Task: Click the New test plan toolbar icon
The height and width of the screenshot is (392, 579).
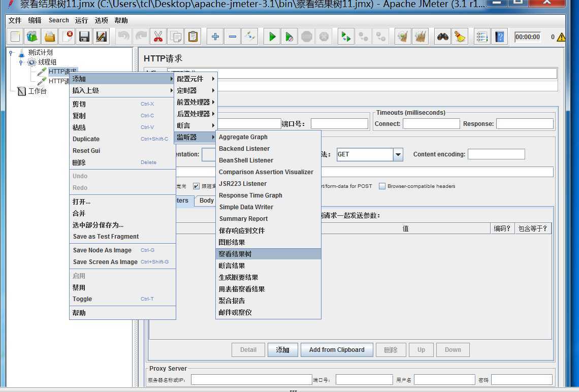Action: pos(15,37)
